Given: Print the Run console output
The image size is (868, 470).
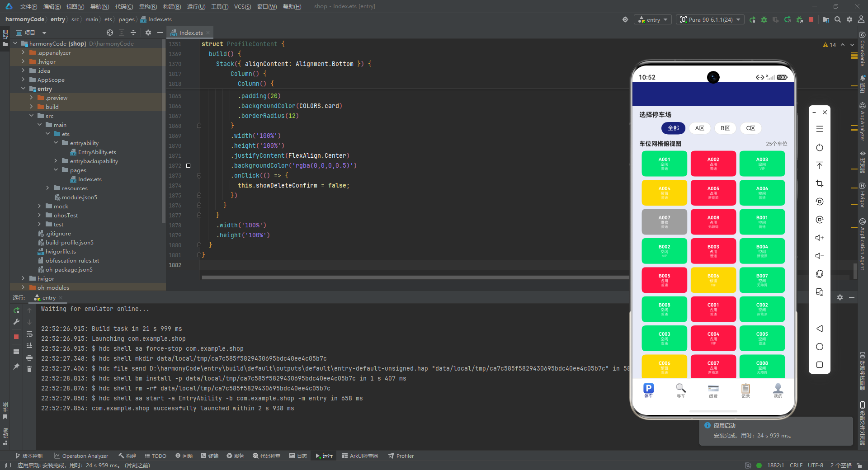Looking at the screenshot, I should tap(29, 357).
